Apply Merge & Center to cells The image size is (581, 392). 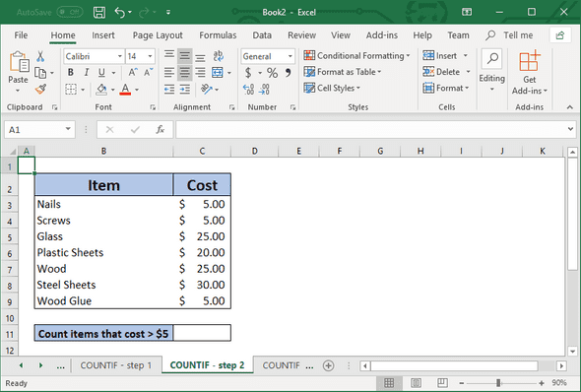(218, 72)
